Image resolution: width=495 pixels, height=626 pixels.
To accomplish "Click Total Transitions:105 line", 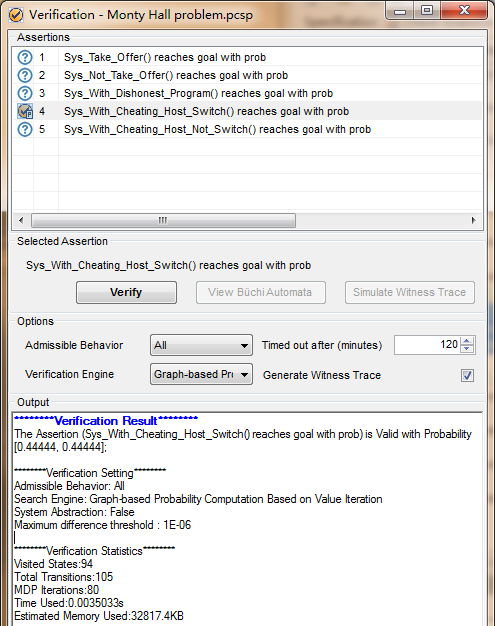I will coord(63,577).
